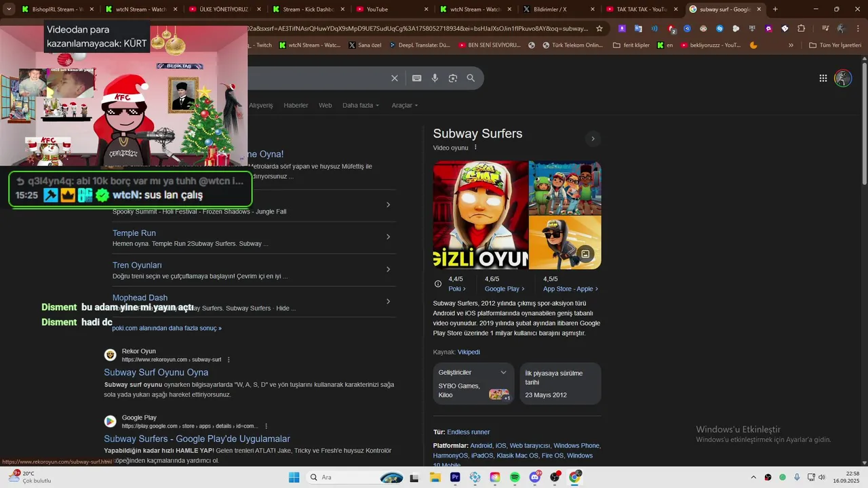
Task: Switch to the 'TAK TAK TAK' YouTube tab
Action: [x=639, y=9]
